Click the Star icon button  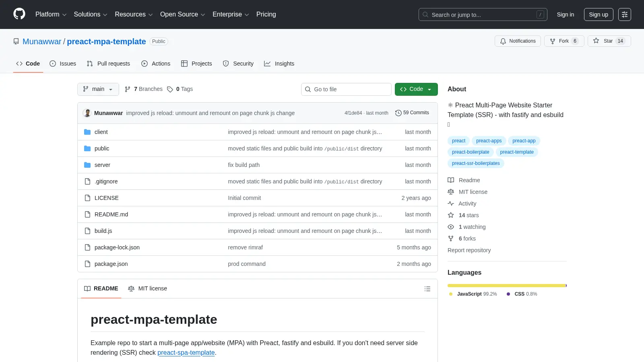(x=596, y=41)
